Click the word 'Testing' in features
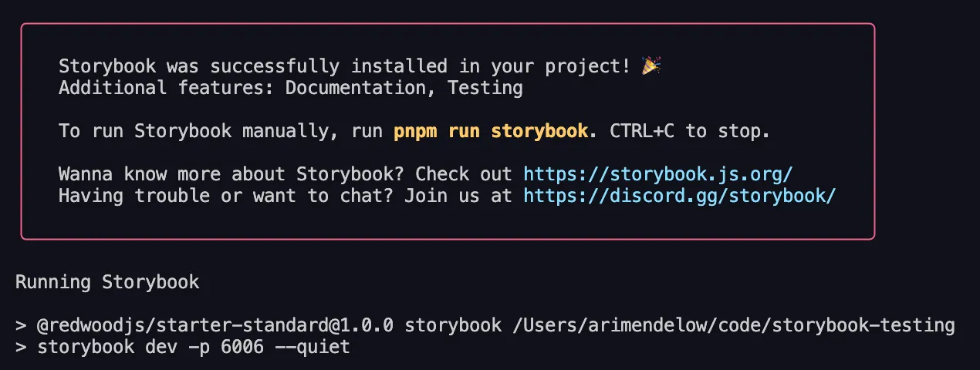Screen dimensions: 980x370 click(x=485, y=88)
